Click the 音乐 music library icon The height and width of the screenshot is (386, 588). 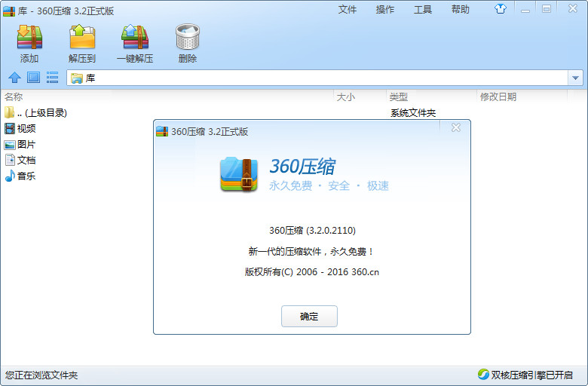[x=10, y=176]
